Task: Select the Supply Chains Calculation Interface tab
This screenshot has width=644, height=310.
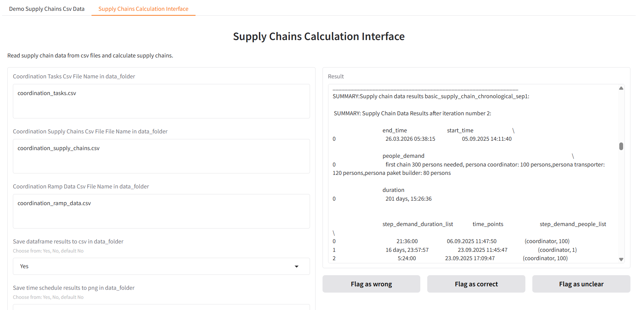Action: pos(143,9)
